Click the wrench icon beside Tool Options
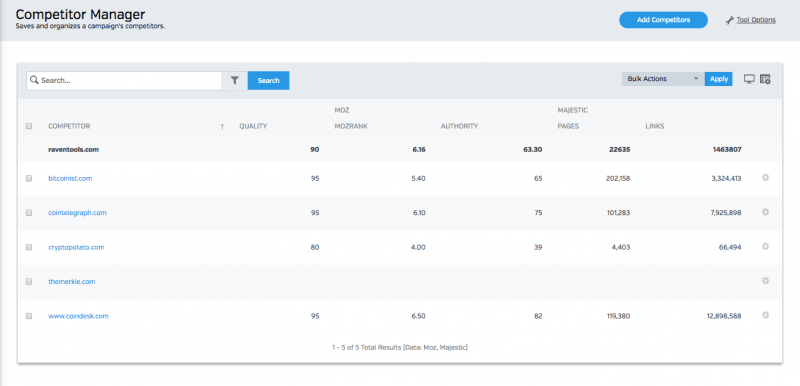 pos(730,20)
